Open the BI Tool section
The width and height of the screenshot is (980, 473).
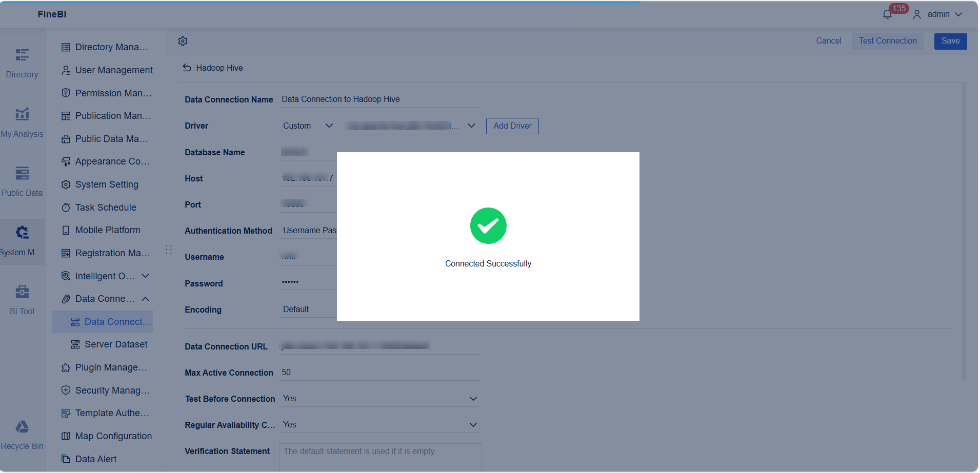click(x=22, y=300)
